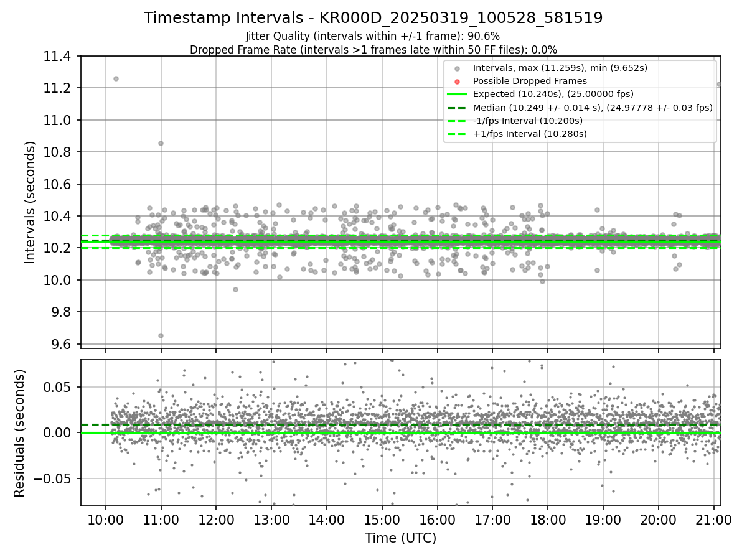Image resolution: width=747 pixels, height=560 pixels.
Task: Click the gray dot Intervals legend marker
Action: [x=457, y=68]
